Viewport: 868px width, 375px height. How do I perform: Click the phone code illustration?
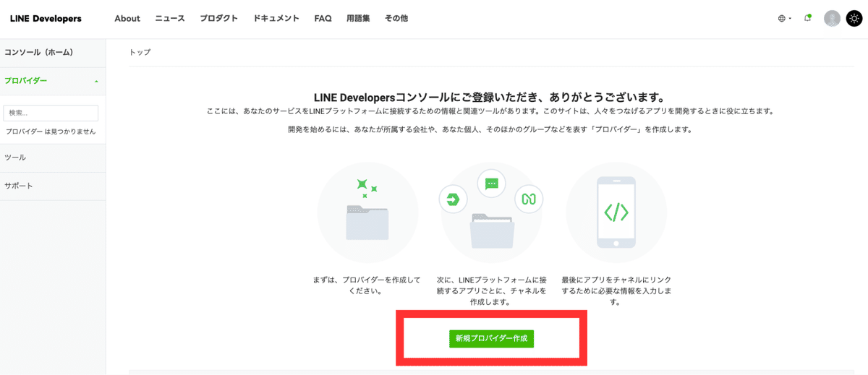pyautogui.click(x=616, y=212)
